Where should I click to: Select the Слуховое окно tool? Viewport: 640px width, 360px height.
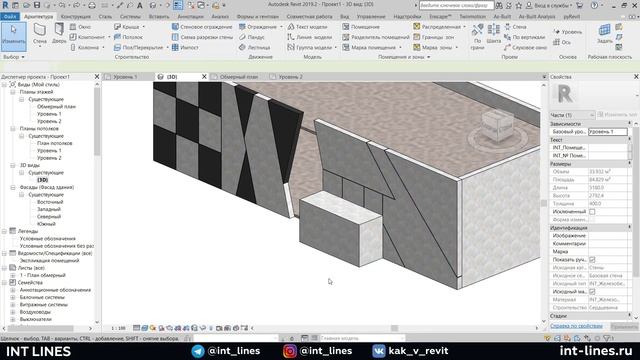point(525,47)
